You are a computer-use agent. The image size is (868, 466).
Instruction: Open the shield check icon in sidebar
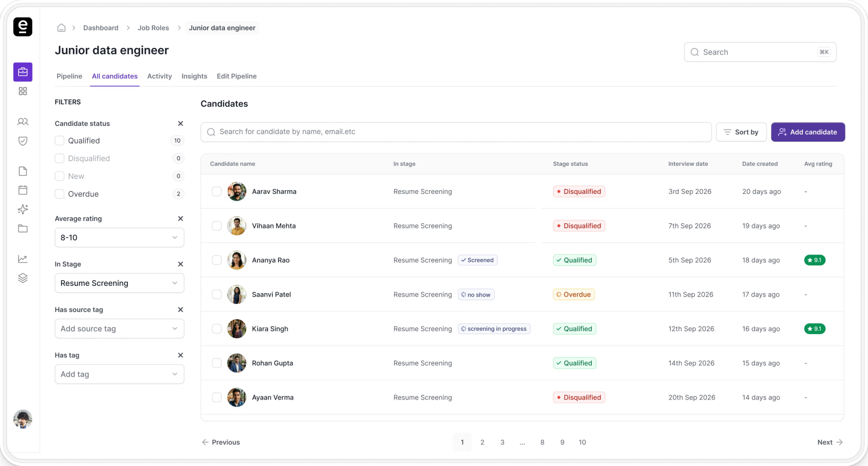coord(22,141)
